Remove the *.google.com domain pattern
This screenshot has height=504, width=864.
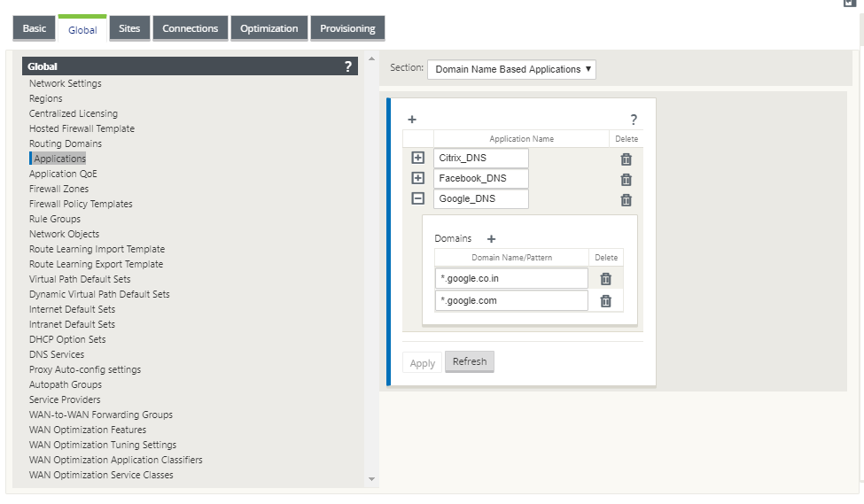(605, 301)
